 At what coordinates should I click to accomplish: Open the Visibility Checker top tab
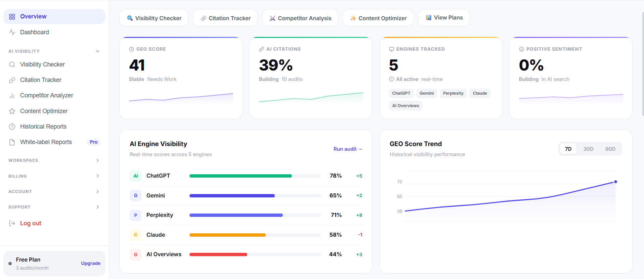tap(154, 18)
